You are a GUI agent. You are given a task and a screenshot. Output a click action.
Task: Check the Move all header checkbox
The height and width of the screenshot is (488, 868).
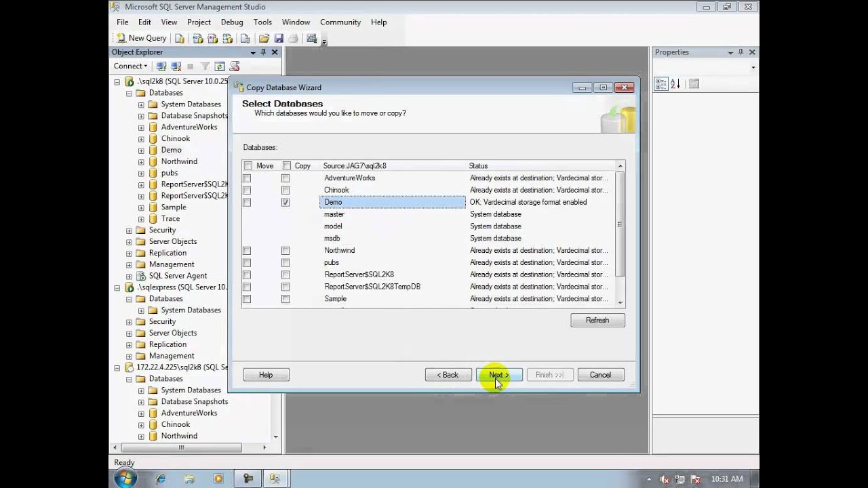pos(248,166)
